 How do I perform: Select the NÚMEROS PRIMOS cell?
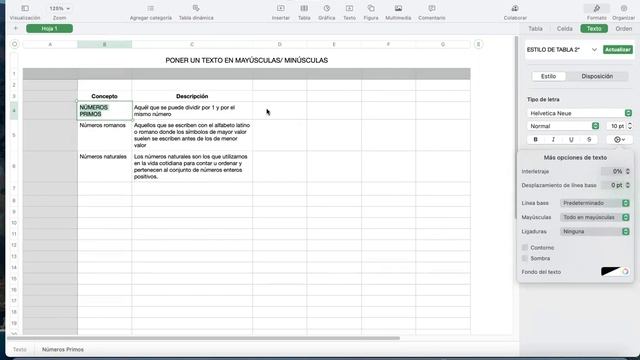click(104, 111)
